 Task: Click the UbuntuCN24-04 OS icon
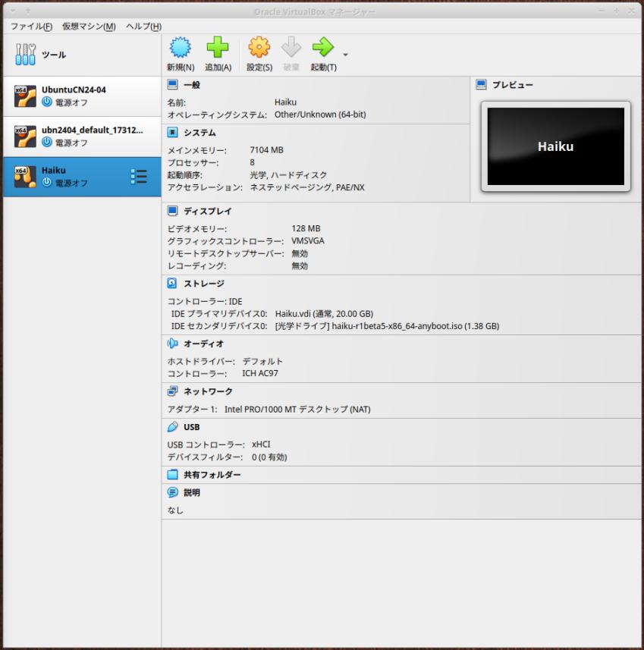pyautogui.click(x=25, y=96)
